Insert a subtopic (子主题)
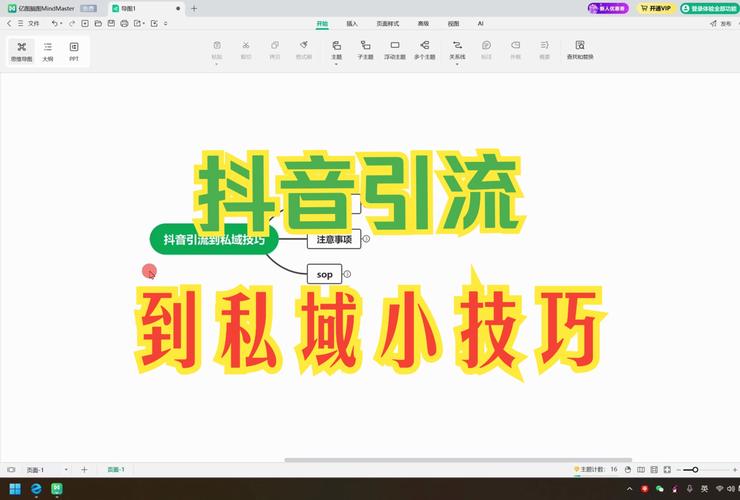740x500 pixels. (x=365, y=49)
